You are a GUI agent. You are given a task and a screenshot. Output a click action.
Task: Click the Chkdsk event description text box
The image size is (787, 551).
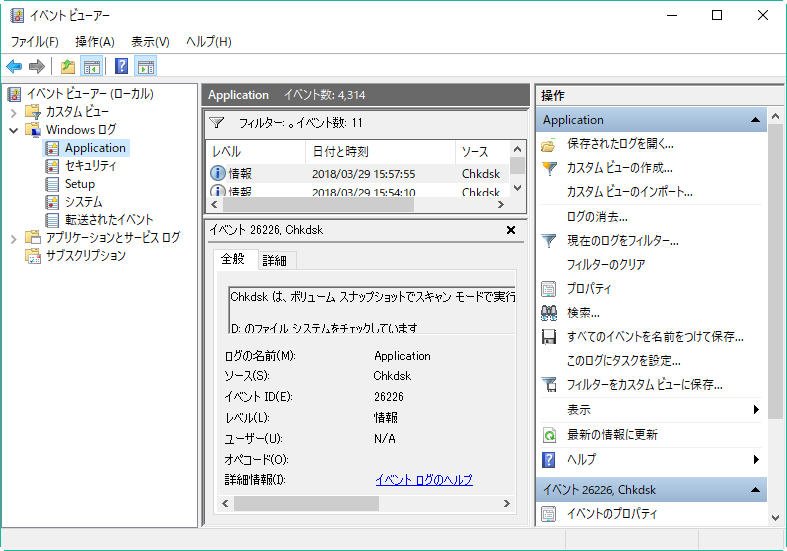(x=372, y=310)
